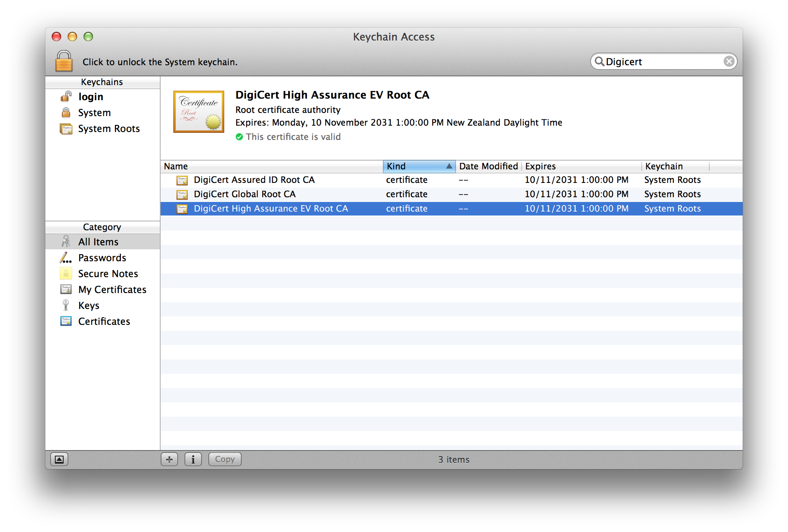Viewport: 788px width, 532px height.
Task: Click the System keychain locked padlock icon
Action: pos(66,113)
